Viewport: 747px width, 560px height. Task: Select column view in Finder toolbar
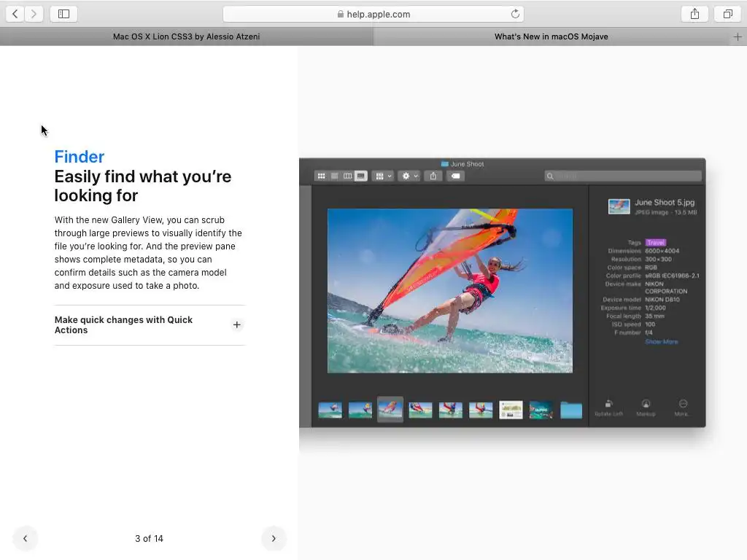point(348,176)
